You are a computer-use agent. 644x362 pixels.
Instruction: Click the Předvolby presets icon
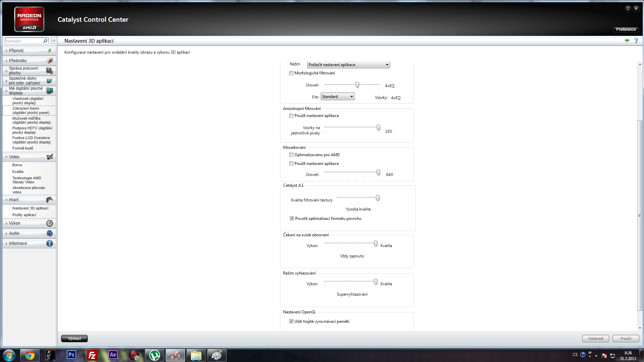50,61
